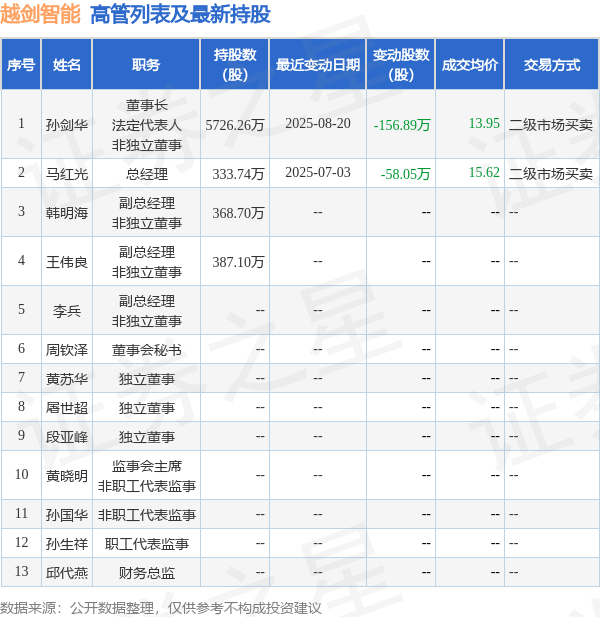The width and height of the screenshot is (600, 617).
Task: Click the row number 10
Action: coord(21,474)
